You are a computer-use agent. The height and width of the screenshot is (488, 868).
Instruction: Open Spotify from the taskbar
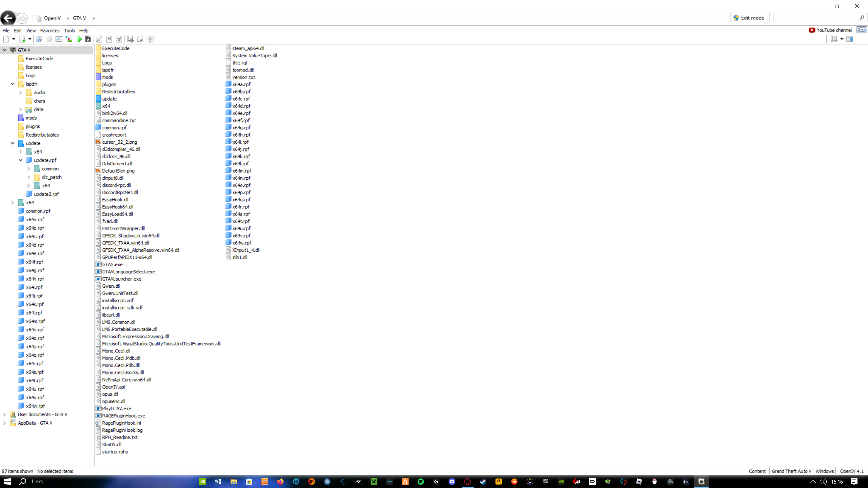pos(421,482)
